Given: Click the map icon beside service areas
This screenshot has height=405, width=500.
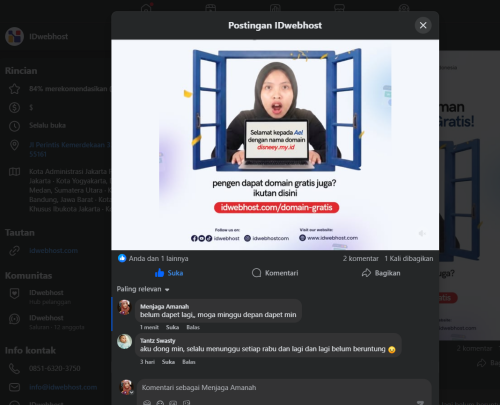Looking at the screenshot, I should 14,172.
